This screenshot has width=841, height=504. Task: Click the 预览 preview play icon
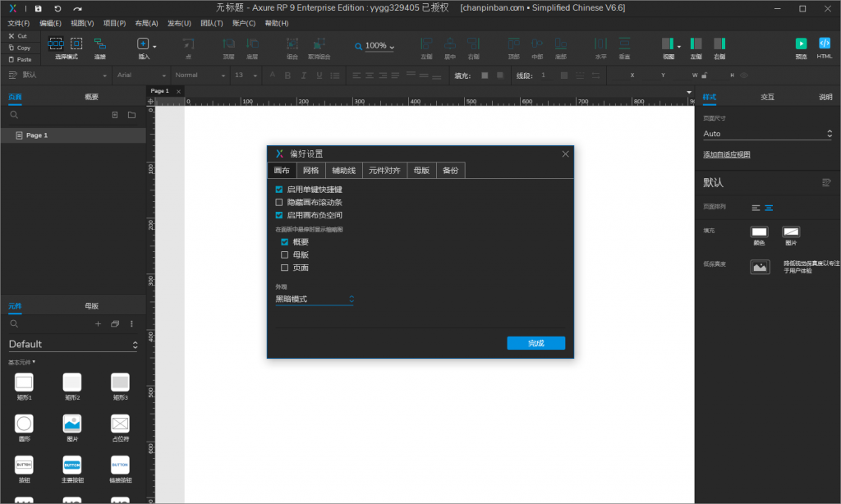pos(801,44)
